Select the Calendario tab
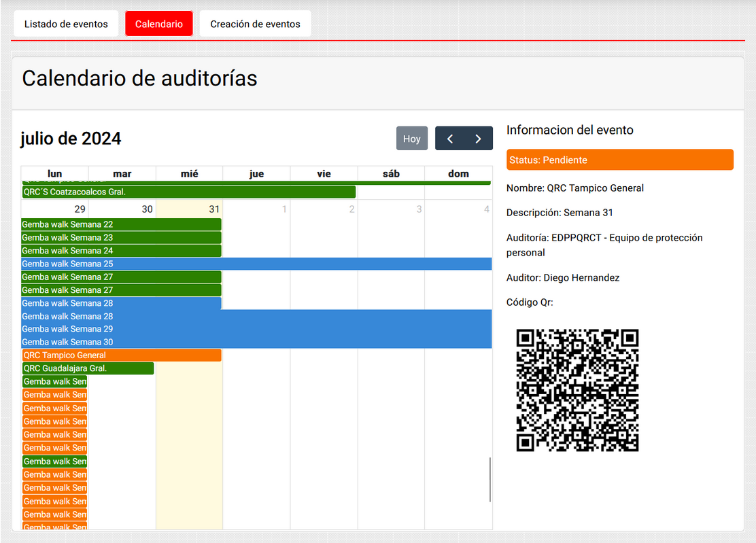This screenshot has width=756, height=543. 158,24
